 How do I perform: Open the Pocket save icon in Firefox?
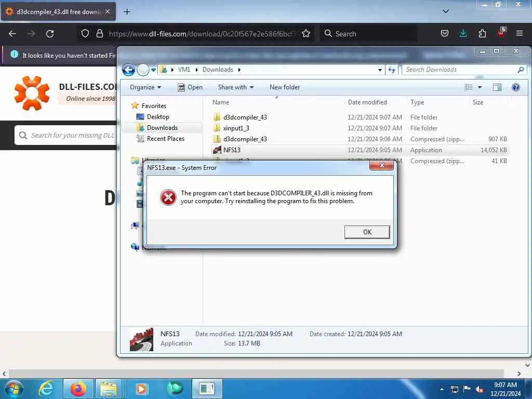[445, 33]
